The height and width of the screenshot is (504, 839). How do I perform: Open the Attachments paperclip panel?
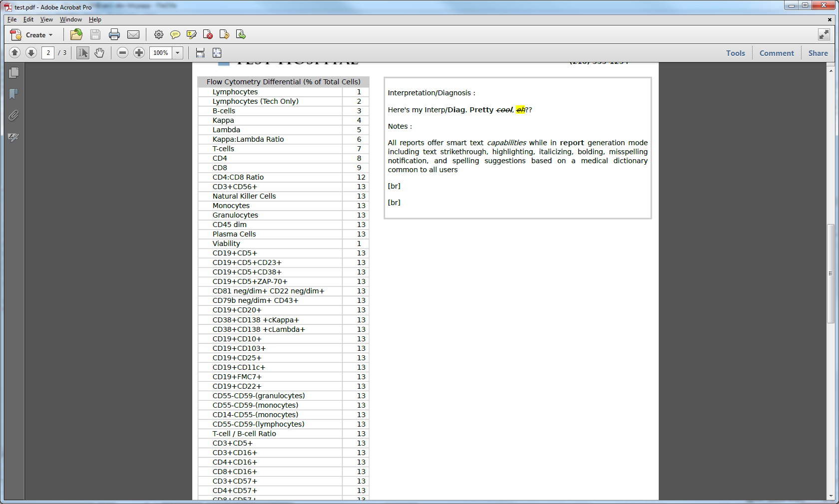[13, 116]
